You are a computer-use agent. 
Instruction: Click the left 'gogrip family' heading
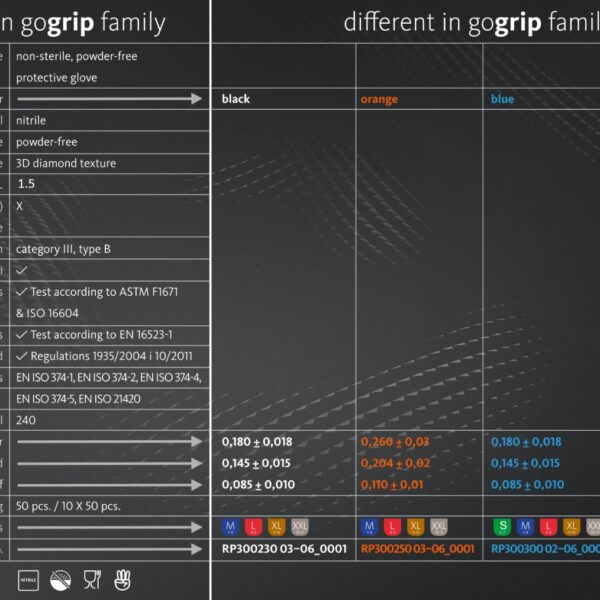[x=93, y=23]
